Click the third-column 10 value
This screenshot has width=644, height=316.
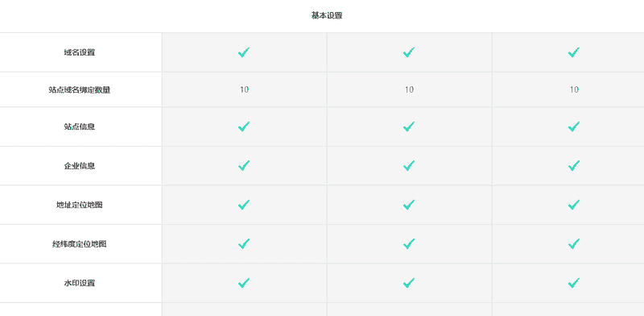pos(574,89)
